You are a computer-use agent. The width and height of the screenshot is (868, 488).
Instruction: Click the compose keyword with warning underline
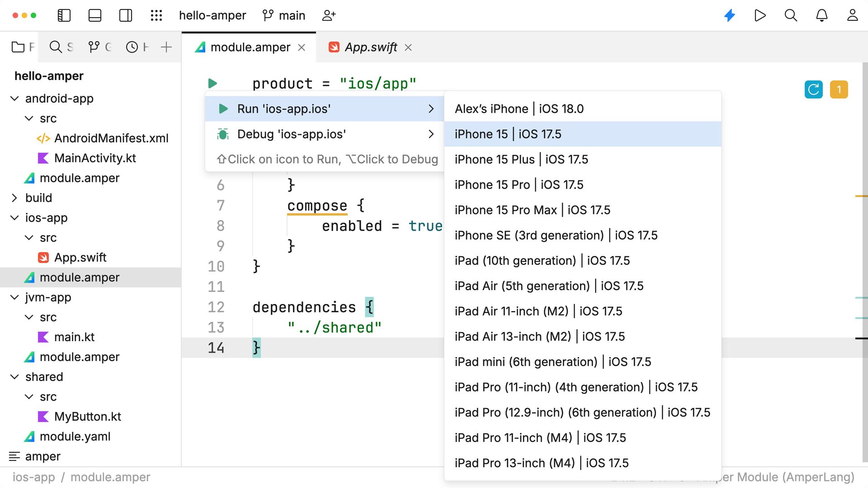317,206
